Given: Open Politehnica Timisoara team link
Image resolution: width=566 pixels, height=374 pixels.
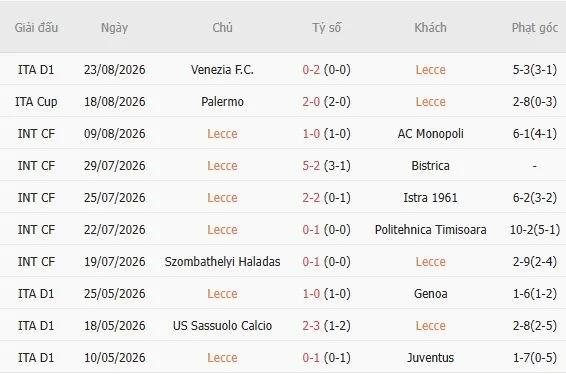Looking at the screenshot, I should 430,230.
